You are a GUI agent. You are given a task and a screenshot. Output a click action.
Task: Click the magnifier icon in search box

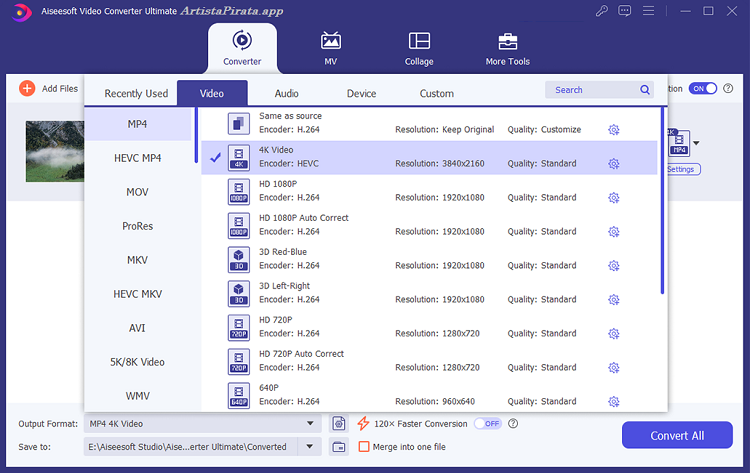pos(645,90)
